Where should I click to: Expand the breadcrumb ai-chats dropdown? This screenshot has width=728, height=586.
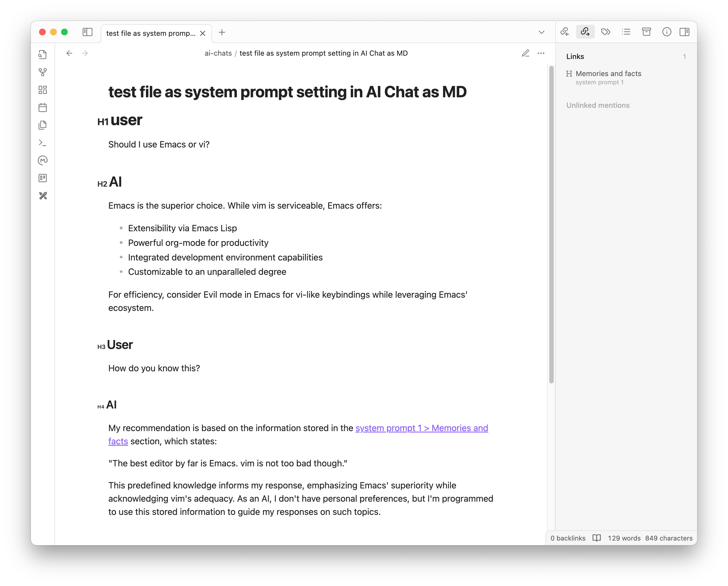click(x=218, y=54)
